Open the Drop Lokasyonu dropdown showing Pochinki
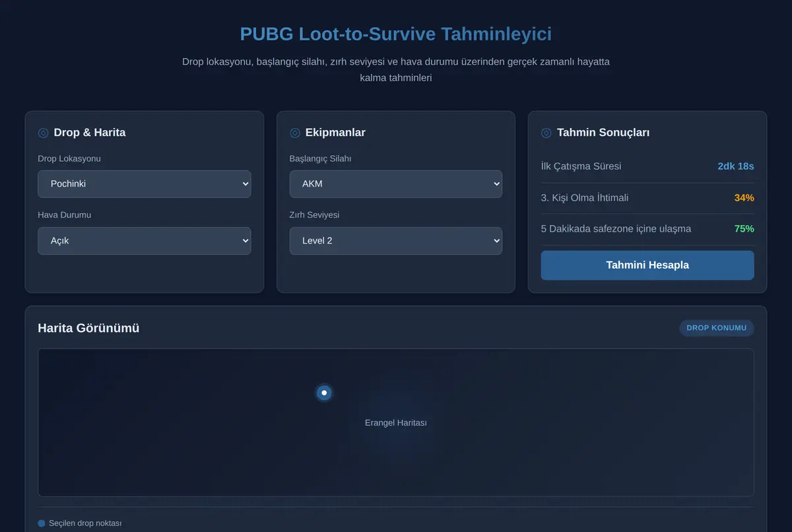This screenshot has height=532, width=792. coord(145,184)
